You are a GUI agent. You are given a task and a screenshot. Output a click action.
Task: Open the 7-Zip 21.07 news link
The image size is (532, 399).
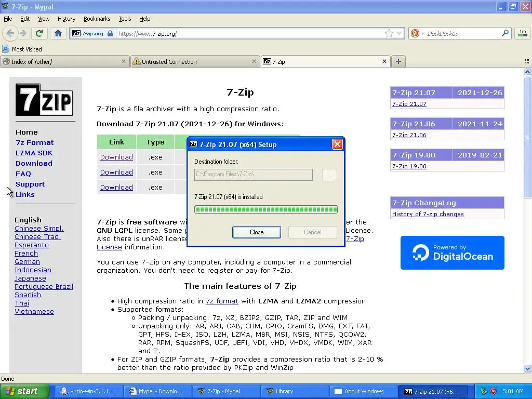coord(409,104)
